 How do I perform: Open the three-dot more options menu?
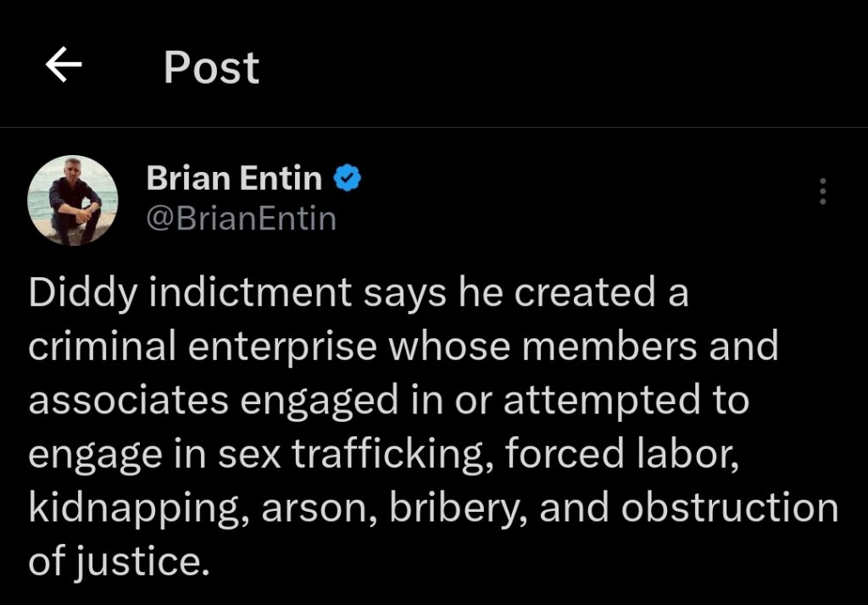click(821, 192)
